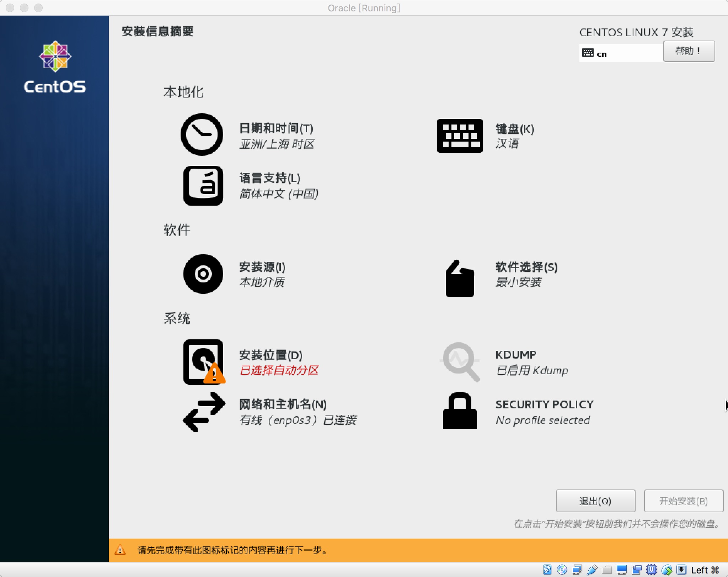Open Date & Time clock icon spoke

tap(202, 134)
